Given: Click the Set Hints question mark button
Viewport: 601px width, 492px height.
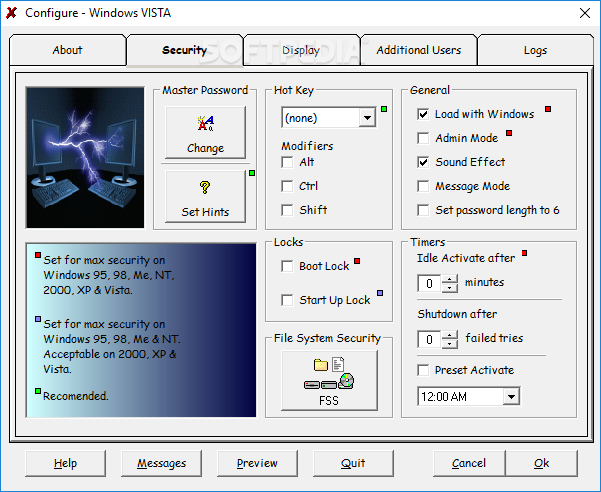Looking at the screenshot, I should [205, 197].
